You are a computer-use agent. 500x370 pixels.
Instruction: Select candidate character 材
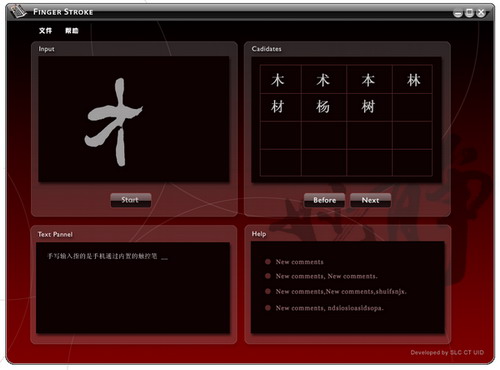point(277,107)
